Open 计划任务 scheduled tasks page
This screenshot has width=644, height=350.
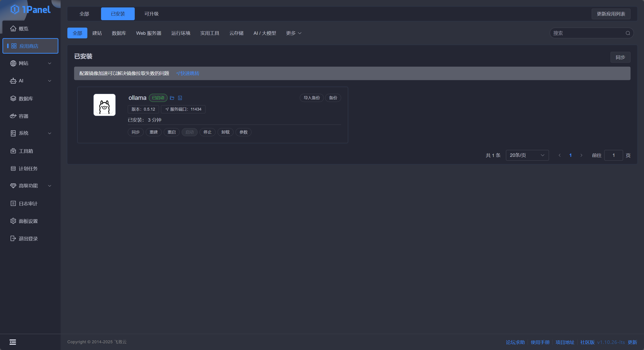pyautogui.click(x=28, y=168)
